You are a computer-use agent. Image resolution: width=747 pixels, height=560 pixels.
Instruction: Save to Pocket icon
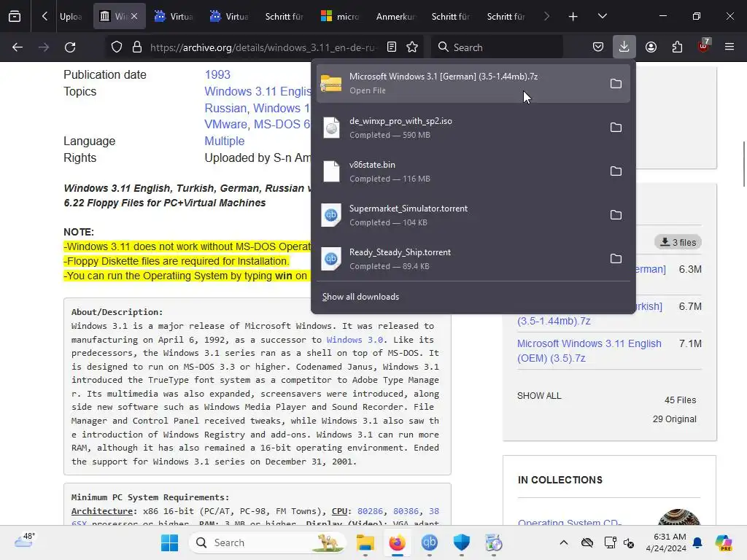click(598, 47)
